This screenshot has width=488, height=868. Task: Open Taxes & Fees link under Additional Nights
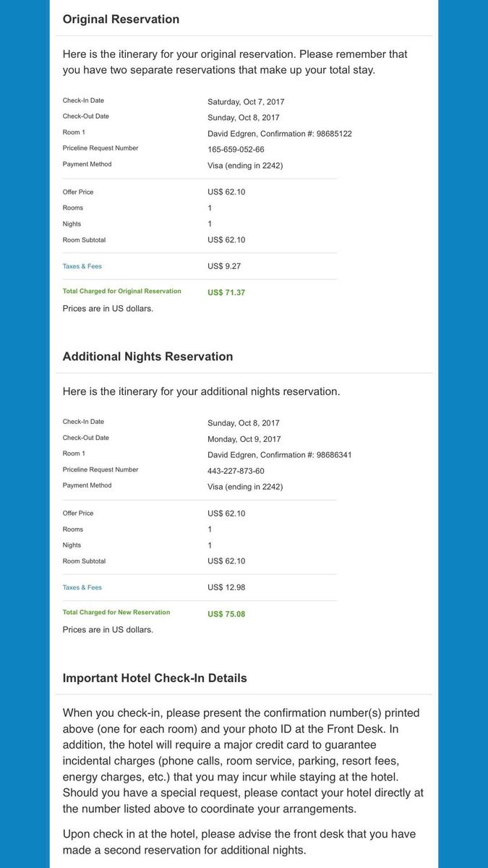tap(82, 587)
